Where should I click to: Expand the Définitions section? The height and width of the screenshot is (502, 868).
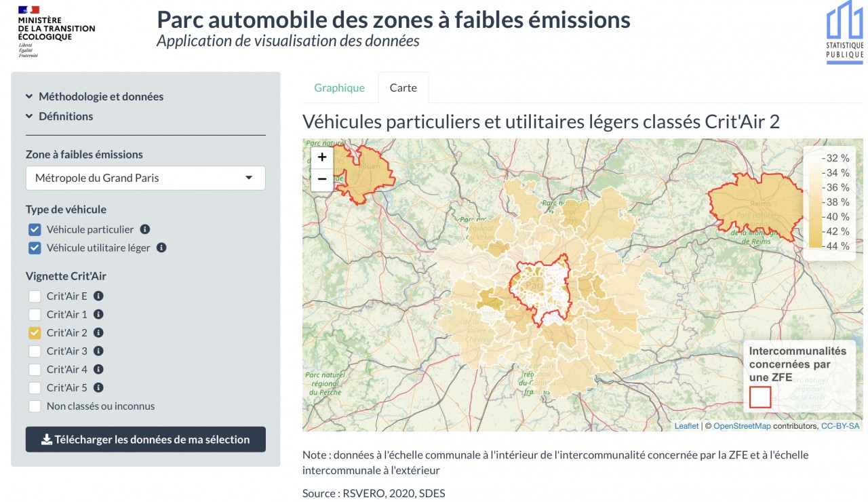(60, 116)
